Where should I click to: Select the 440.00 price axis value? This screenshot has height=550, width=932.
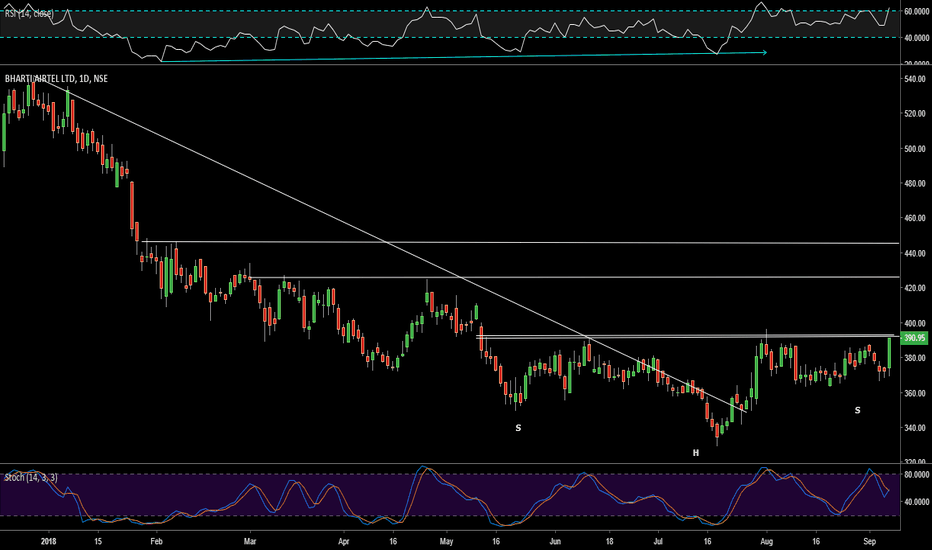pos(915,253)
